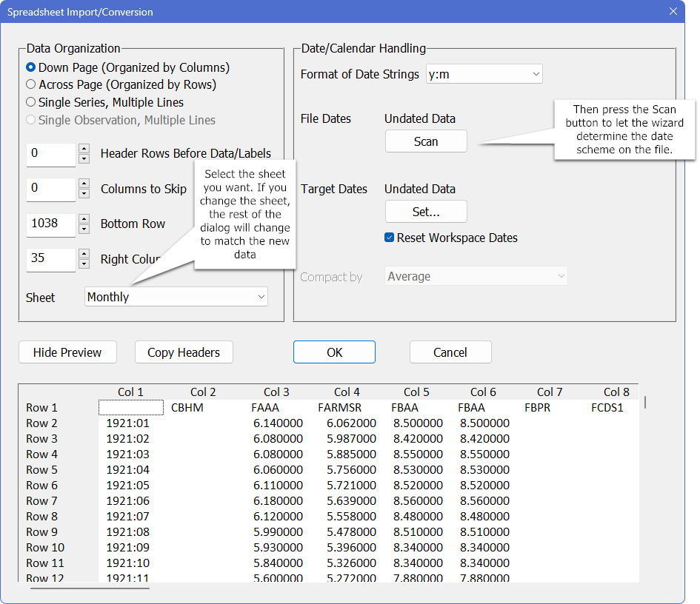700x604 pixels.
Task: Select Single Series, Multiple Lines option
Action: tap(31, 102)
